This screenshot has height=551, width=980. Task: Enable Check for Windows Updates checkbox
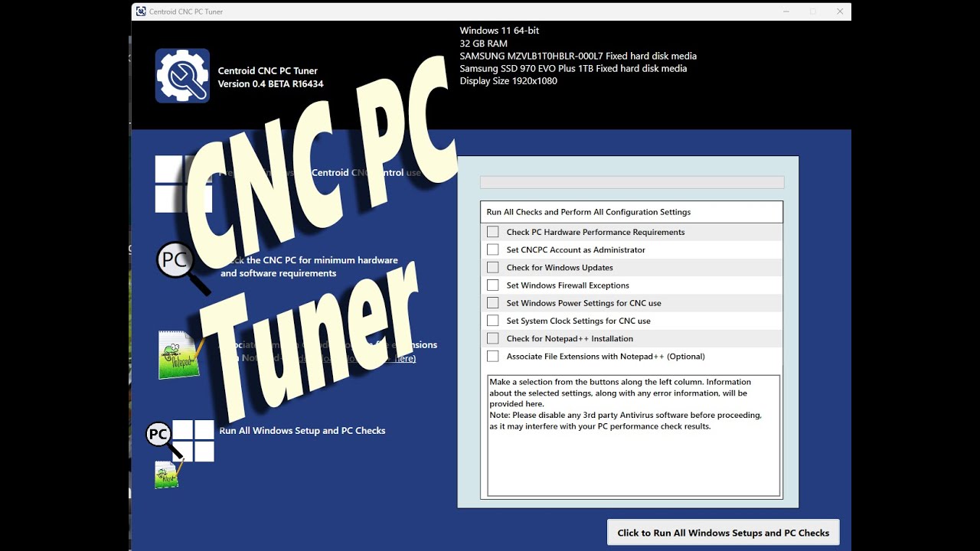click(x=492, y=267)
